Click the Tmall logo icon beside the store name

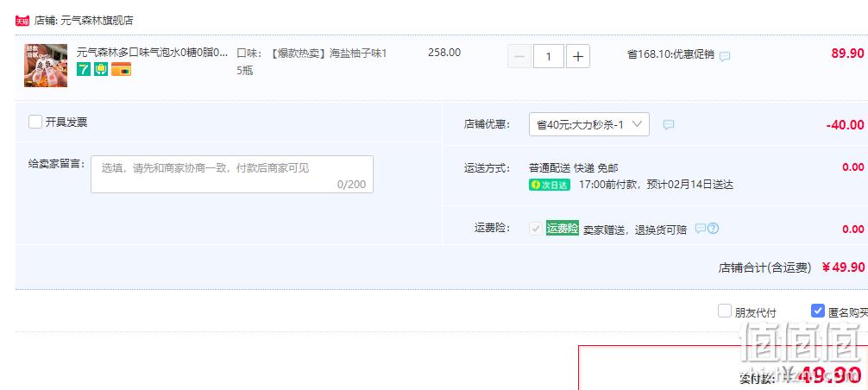click(22, 21)
